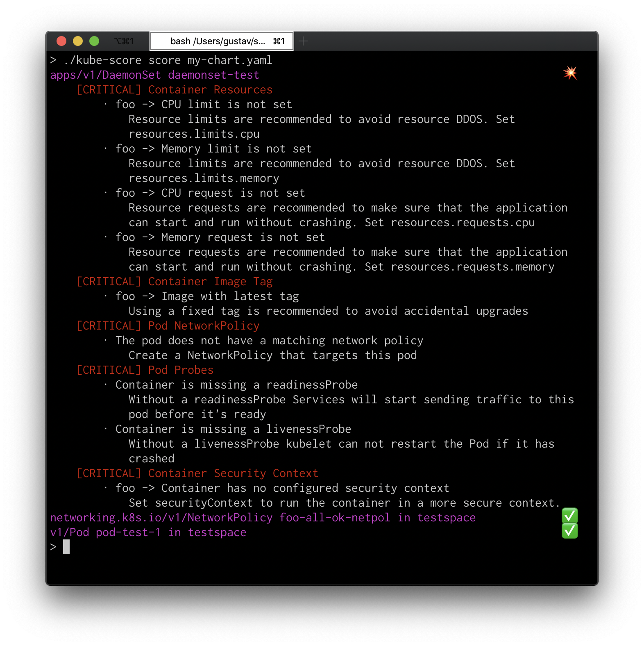Click the v1/Pod pod-test-1 in testspace line
The width and height of the screenshot is (644, 646).
pyautogui.click(x=148, y=532)
